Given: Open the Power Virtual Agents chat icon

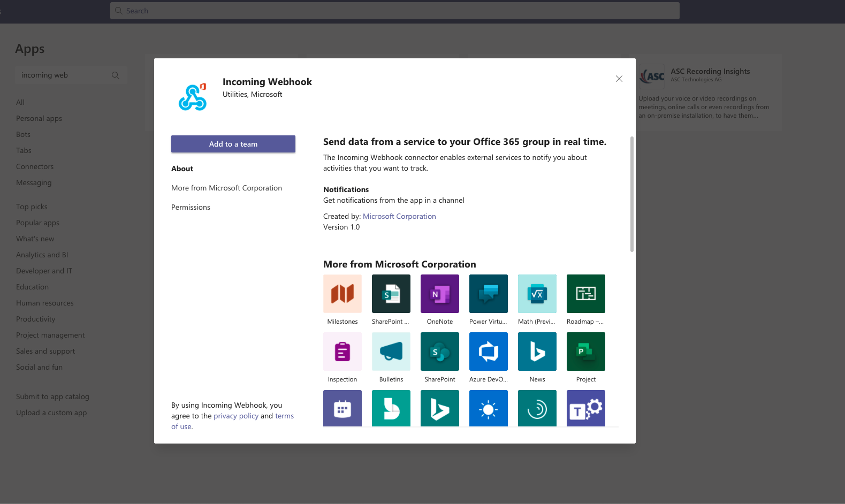Looking at the screenshot, I should click(489, 294).
